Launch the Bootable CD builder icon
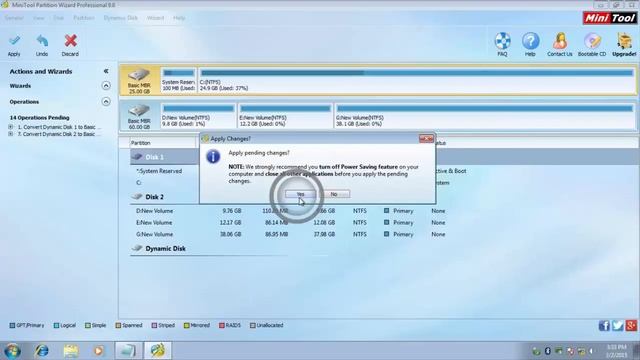Viewport: 640px width, 360px height. 592,41
